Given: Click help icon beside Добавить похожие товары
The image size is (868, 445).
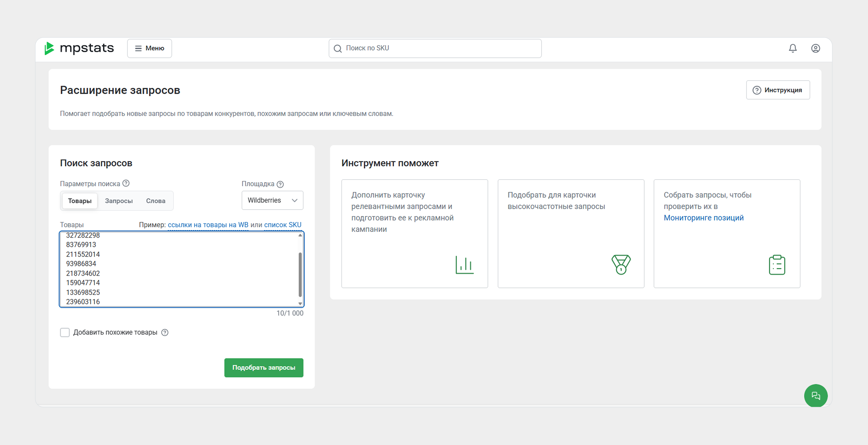Looking at the screenshot, I should [165, 333].
